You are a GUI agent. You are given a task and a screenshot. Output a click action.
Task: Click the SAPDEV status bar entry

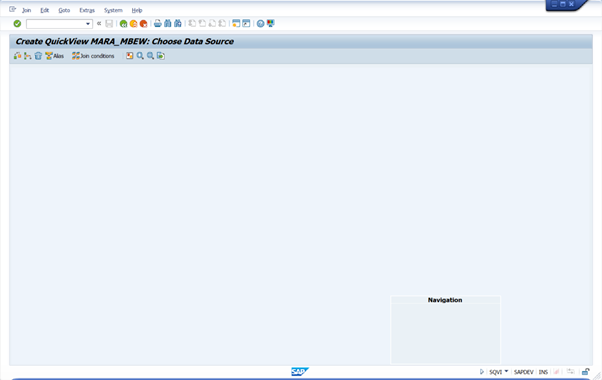coord(523,372)
